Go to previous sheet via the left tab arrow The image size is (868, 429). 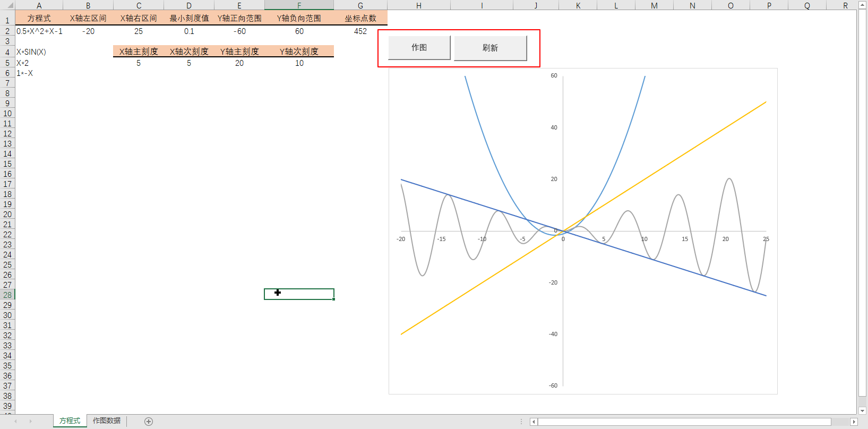(16, 422)
